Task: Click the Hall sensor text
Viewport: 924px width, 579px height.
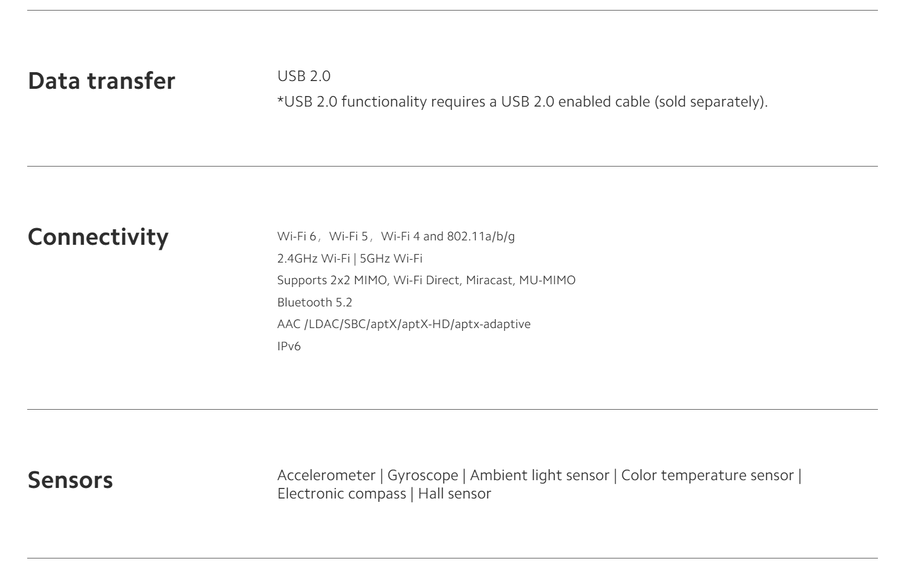Action: point(455,494)
